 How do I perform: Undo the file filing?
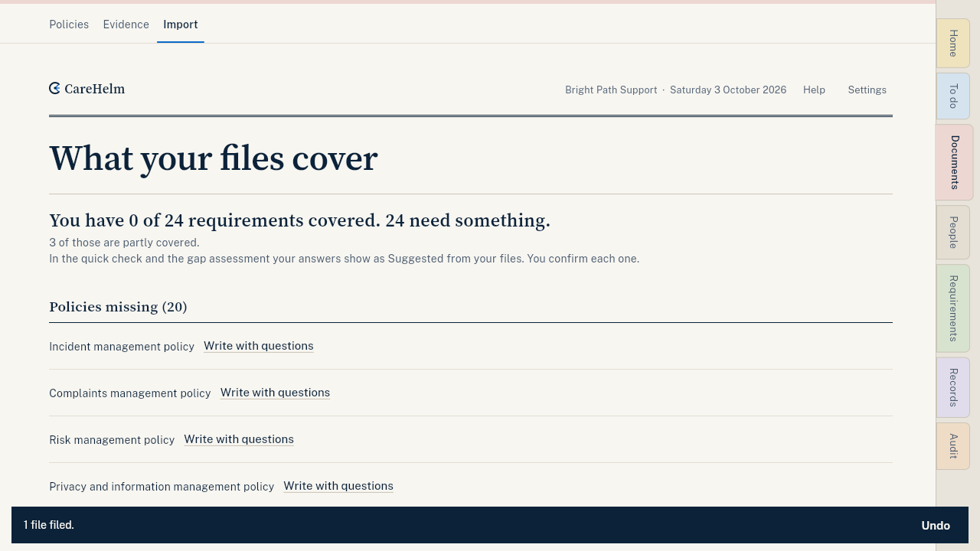click(936, 525)
